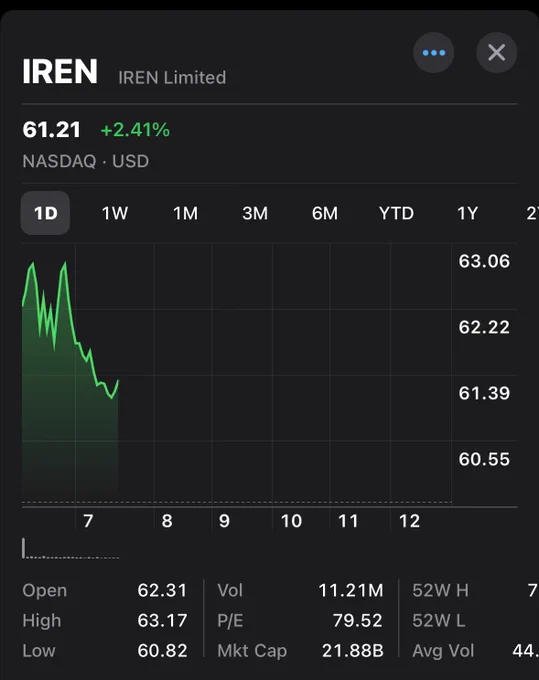Switch chart to 1W range
Viewport: 539px width, 680px height.
click(115, 213)
